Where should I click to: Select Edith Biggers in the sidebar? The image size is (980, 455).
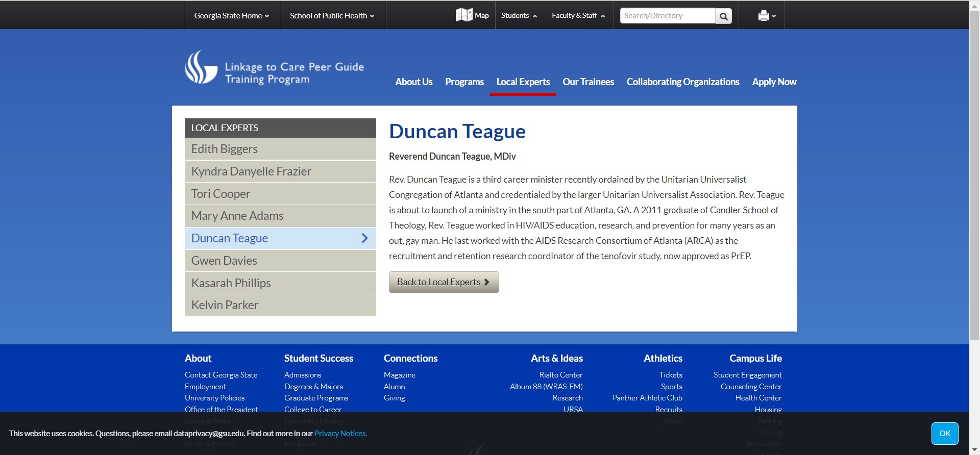click(x=225, y=149)
